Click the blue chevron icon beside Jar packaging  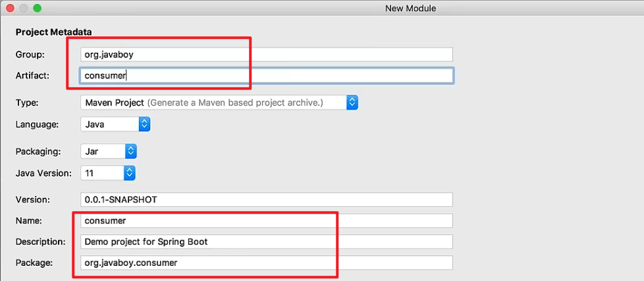point(130,152)
